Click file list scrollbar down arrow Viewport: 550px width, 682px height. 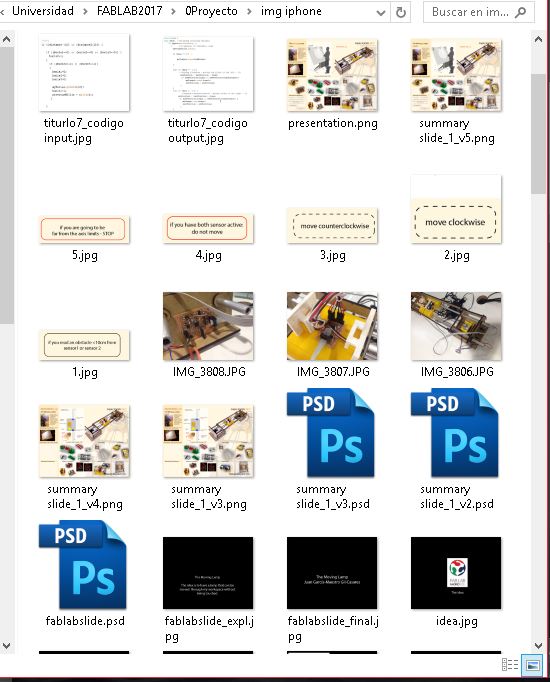pyautogui.click(x=538, y=645)
